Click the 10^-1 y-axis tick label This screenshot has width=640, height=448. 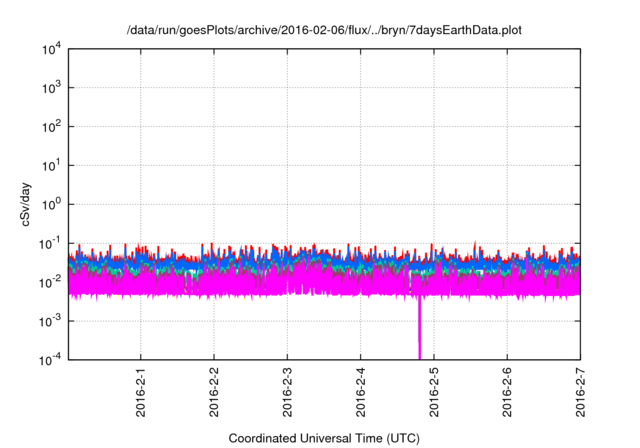50,244
